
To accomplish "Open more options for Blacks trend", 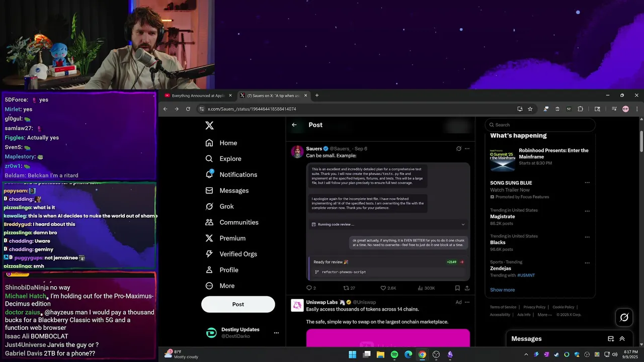I will (587, 237).
